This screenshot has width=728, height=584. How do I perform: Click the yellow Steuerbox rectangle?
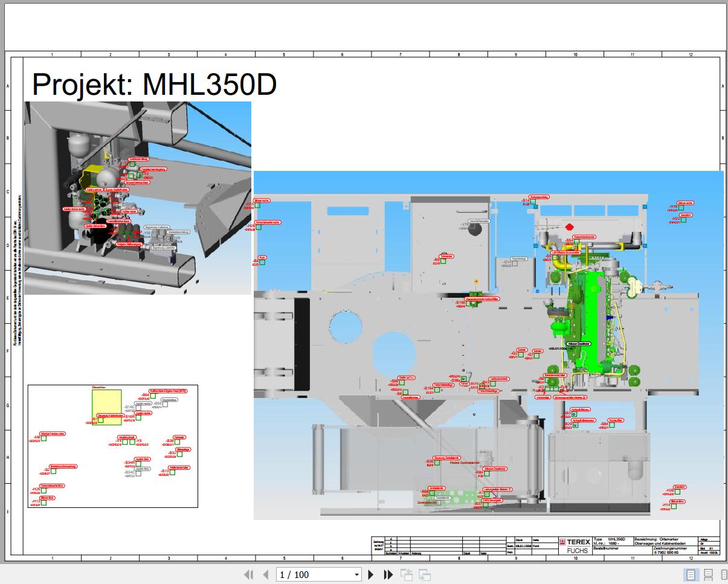coord(107,407)
